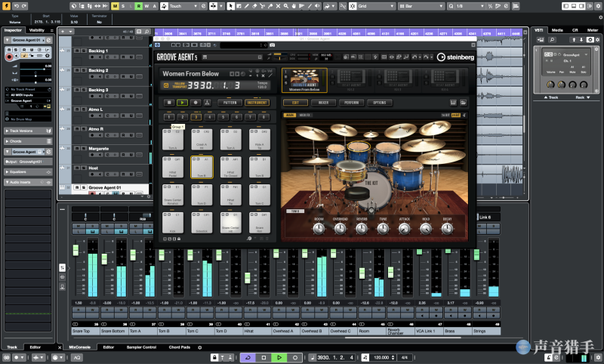The image size is (604, 364).
Task: Open the CR tab in right zone
Action: (x=575, y=30)
